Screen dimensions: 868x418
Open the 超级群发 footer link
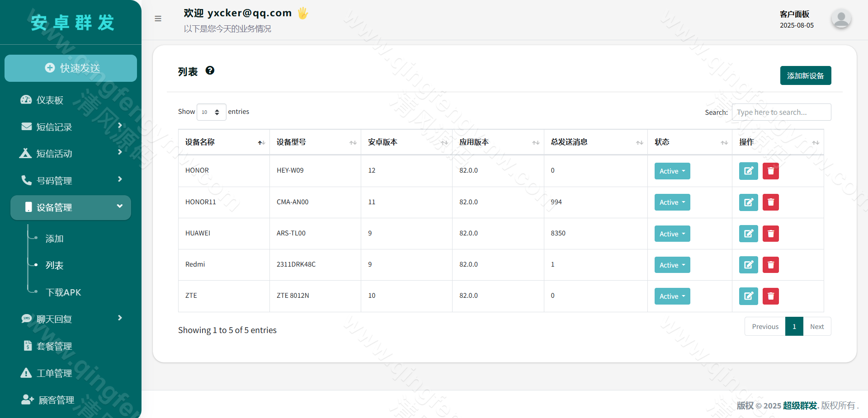800,405
